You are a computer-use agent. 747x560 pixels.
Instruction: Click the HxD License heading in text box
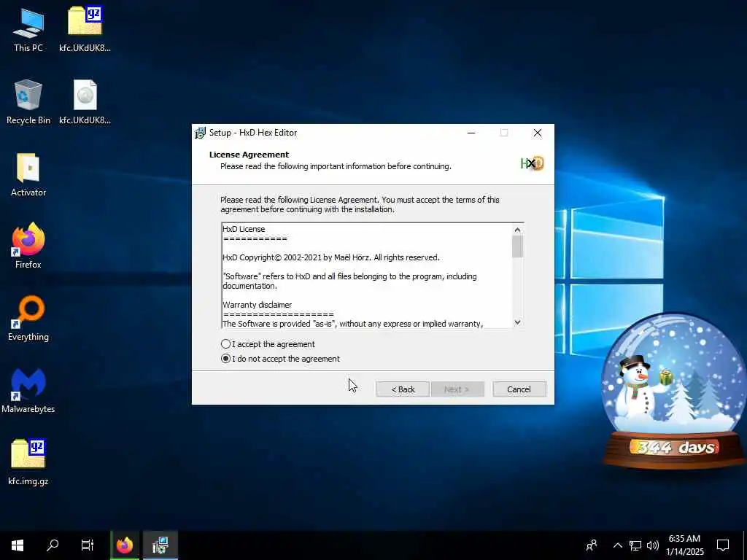pos(244,229)
